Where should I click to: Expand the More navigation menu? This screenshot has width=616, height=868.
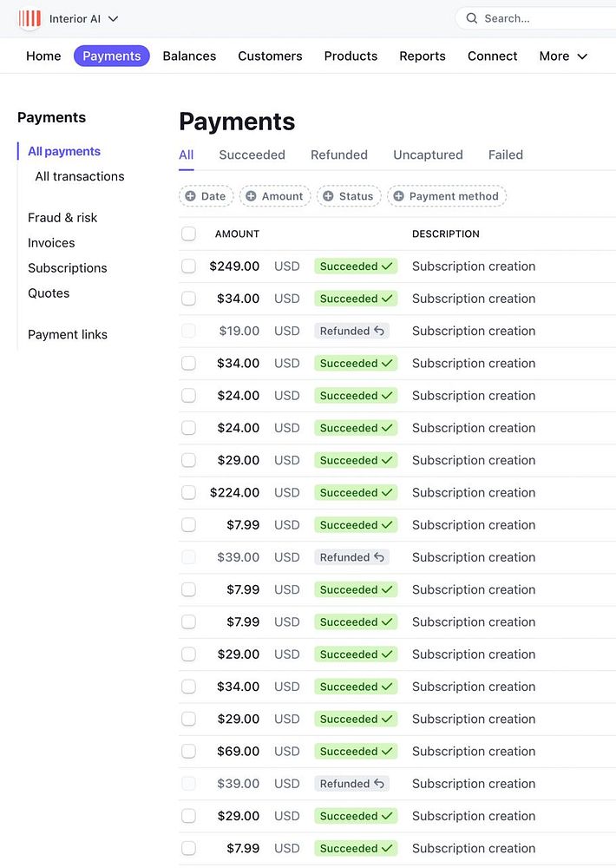click(563, 56)
